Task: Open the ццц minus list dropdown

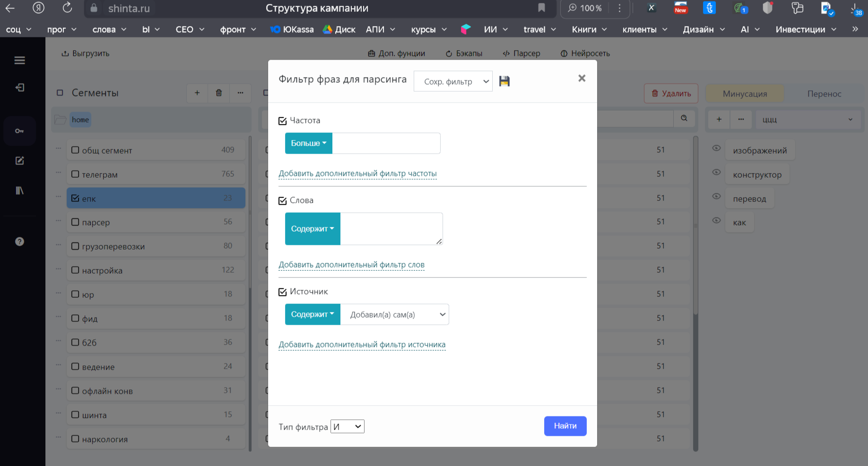Action: tap(807, 120)
